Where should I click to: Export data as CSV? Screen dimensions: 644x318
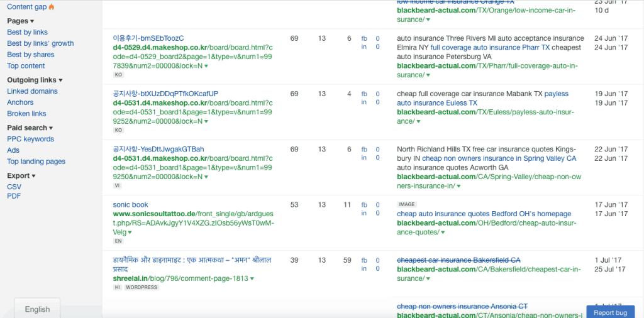(14, 187)
